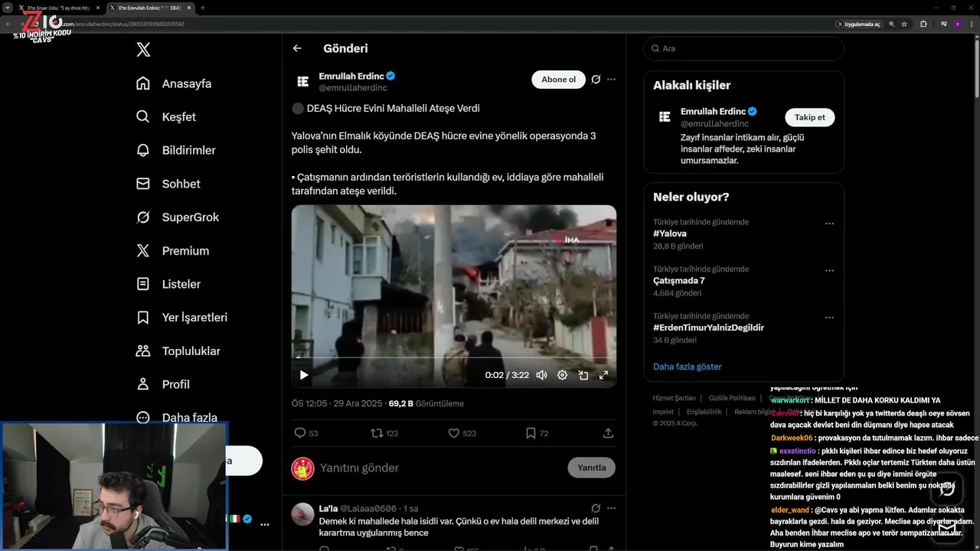
Task: Click the Ara search field
Action: click(x=743, y=48)
